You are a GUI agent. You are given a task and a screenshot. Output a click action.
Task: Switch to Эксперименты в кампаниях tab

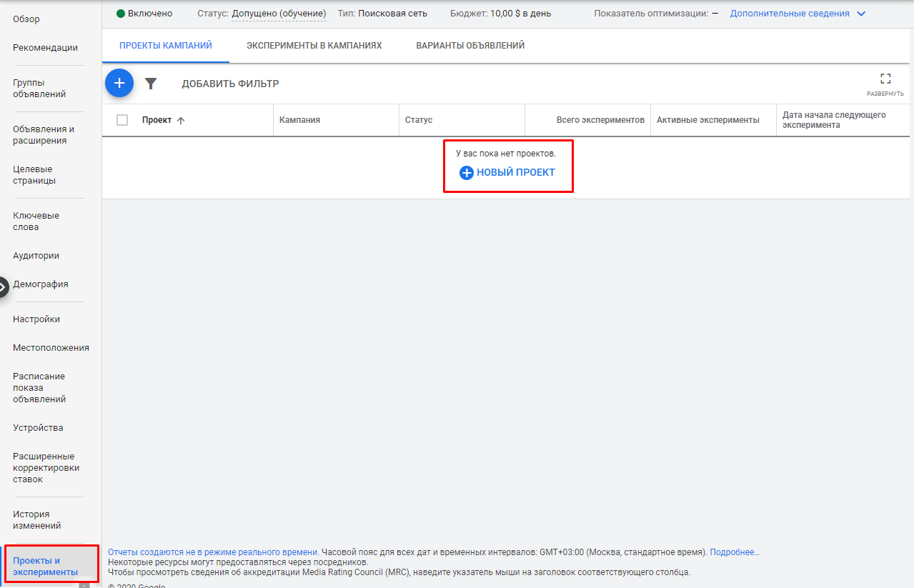[314, 46]
